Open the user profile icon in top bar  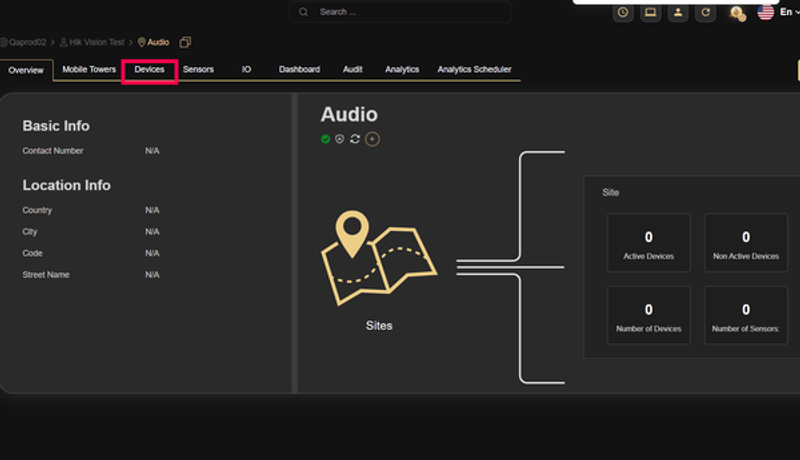[678, 12]
